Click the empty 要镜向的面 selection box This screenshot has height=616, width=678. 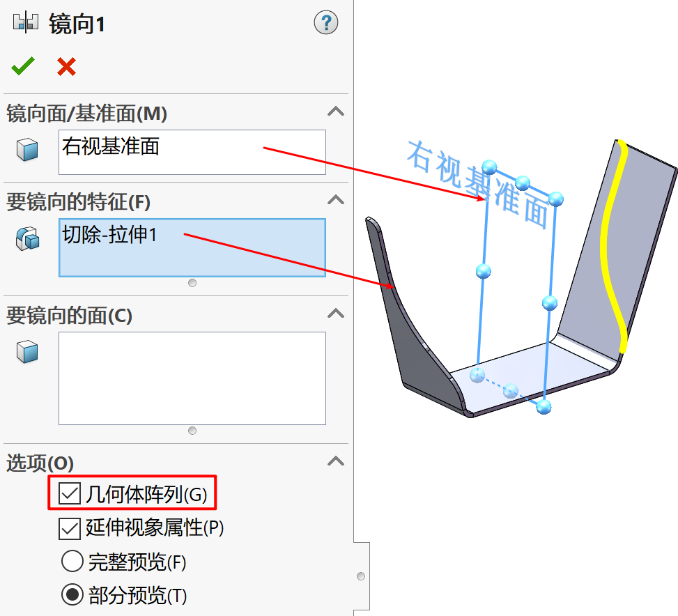[192, 378]
